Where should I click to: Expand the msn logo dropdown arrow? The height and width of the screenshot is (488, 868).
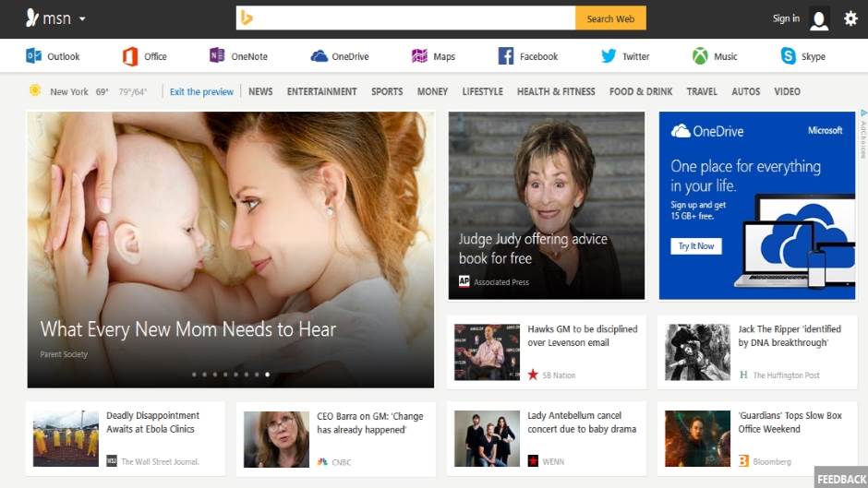pos(82,19)
